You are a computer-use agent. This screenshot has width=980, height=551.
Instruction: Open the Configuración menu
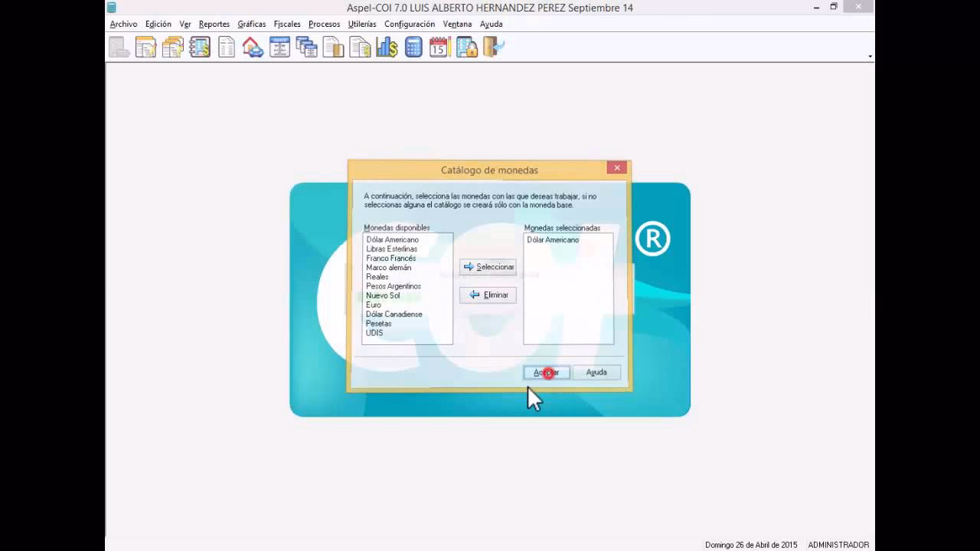tap(410, 24)
